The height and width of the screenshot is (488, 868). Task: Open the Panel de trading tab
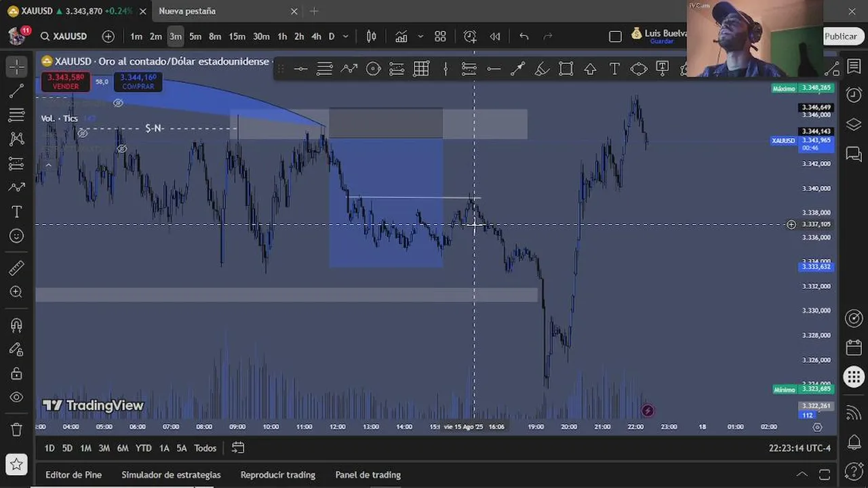pos(368,474)
